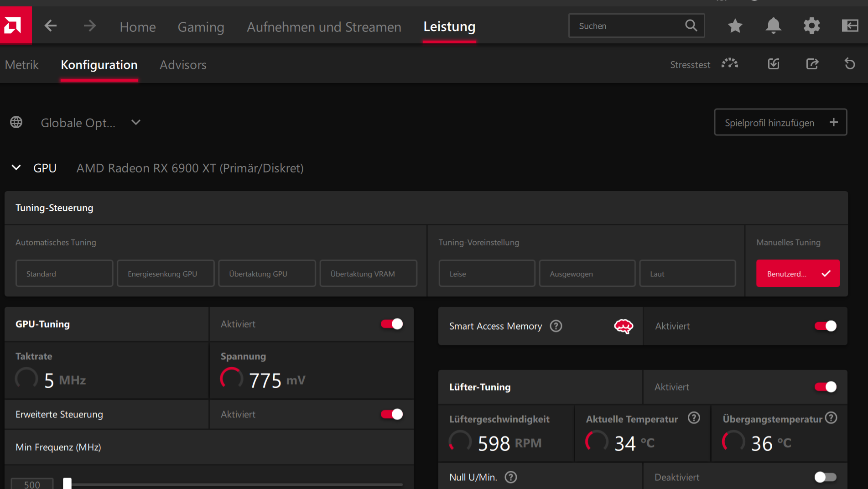Click the profile share/export icon

point(812,64)
